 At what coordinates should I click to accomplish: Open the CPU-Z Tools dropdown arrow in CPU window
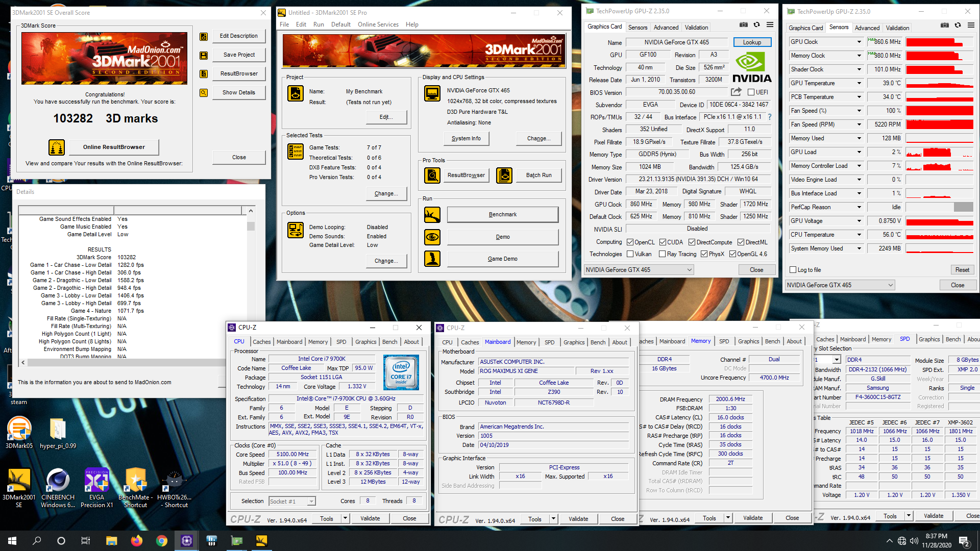[x=346, y=519]
